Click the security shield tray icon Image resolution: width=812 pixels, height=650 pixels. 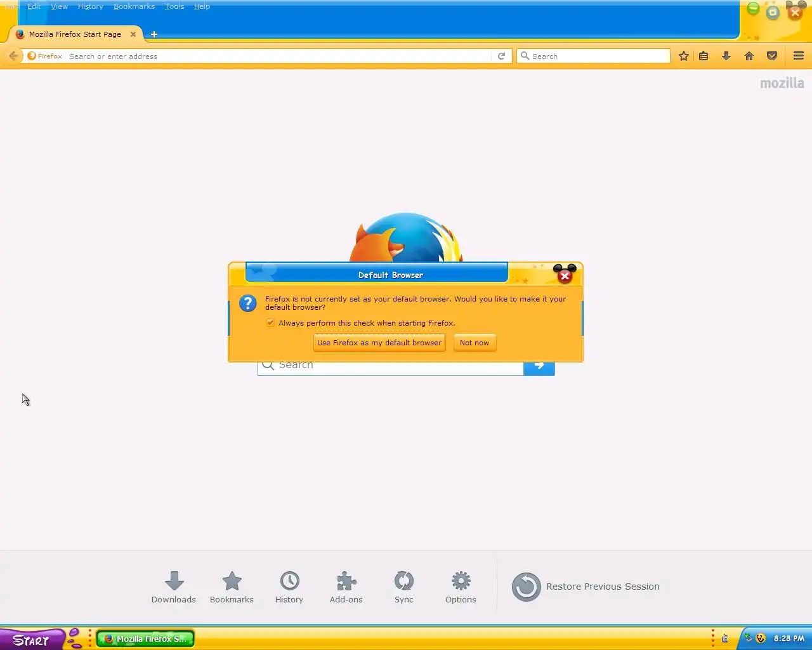click(761, 639)
